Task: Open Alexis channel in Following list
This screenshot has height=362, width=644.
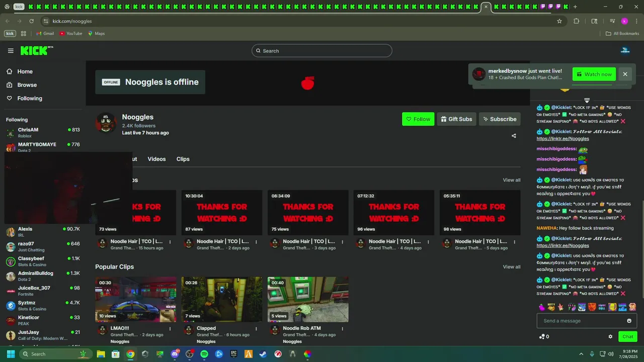Action: tap(43, 232)
